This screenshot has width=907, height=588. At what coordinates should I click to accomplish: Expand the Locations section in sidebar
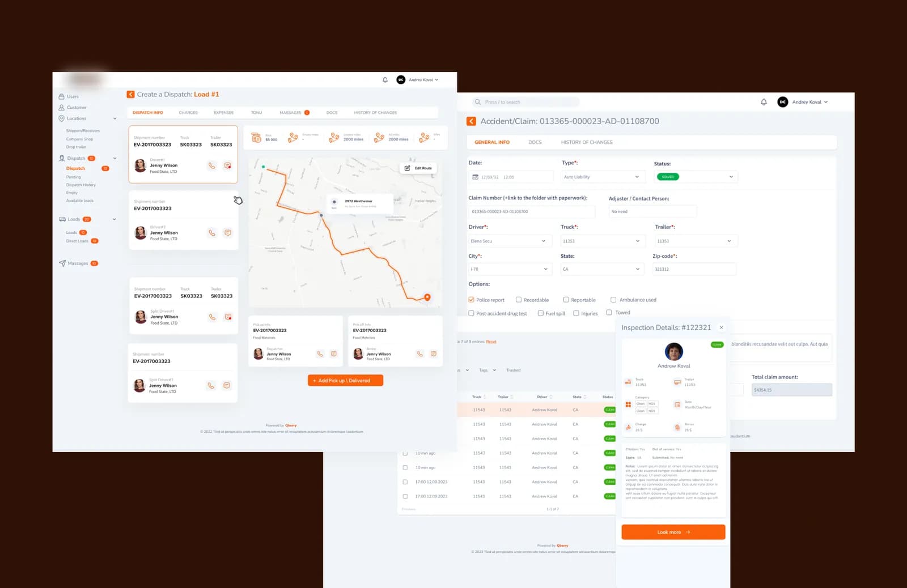point(115,118)
